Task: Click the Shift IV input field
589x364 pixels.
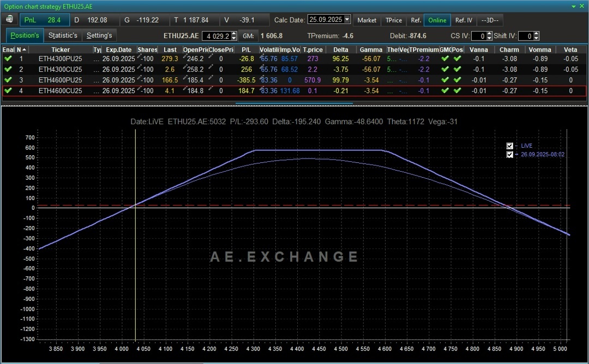Action: tap(526, 36)
